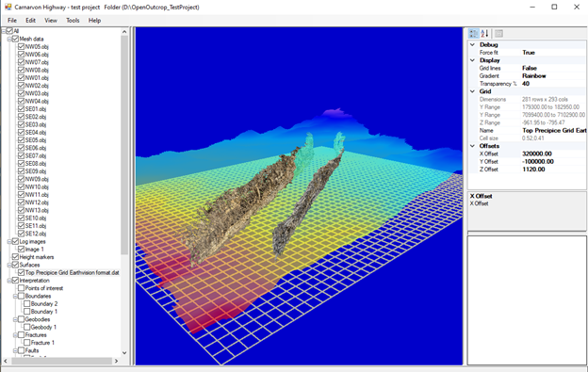
Task: Toggle the SE04.obj mesh checkbox
Action: [x=22, y=132]
